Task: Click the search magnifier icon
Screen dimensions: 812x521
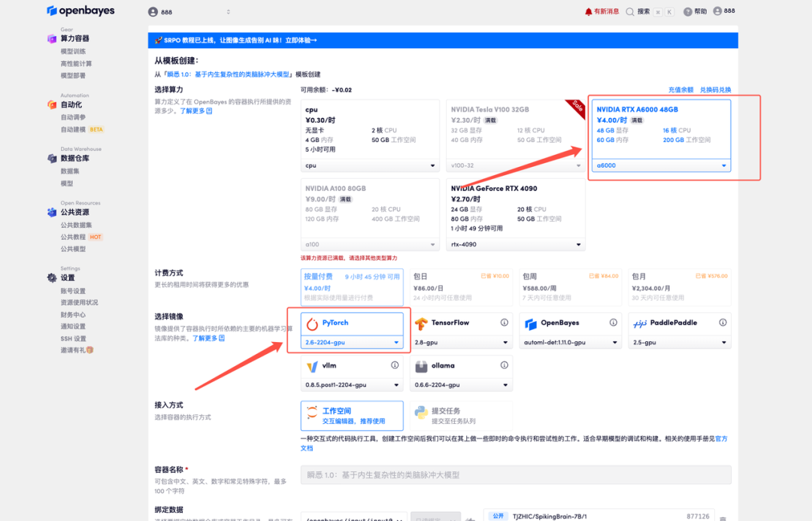Action: tap(631, 11)
